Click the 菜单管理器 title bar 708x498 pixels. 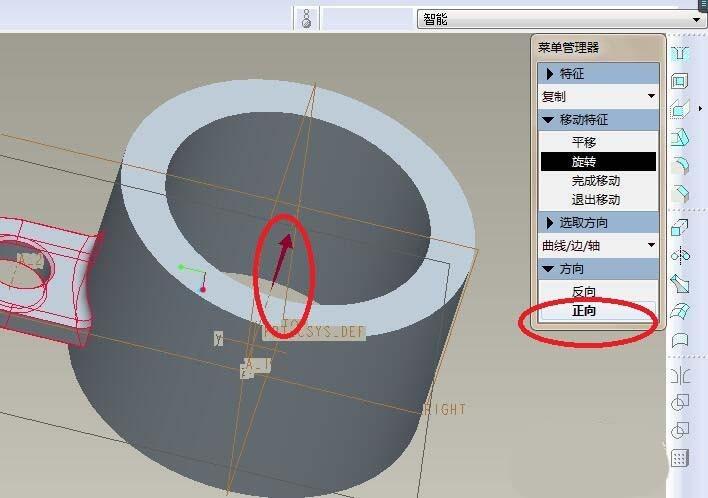click(x=598, y=47)
